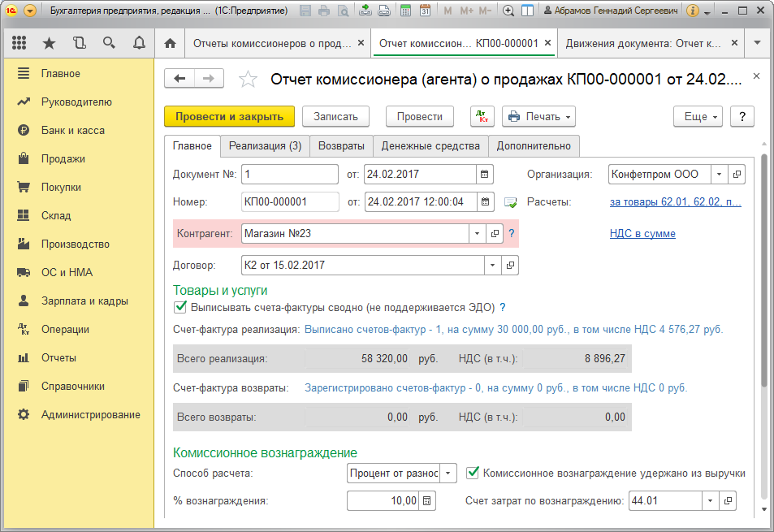Click Записать button
774x532 pixels.
coord(335,116)
